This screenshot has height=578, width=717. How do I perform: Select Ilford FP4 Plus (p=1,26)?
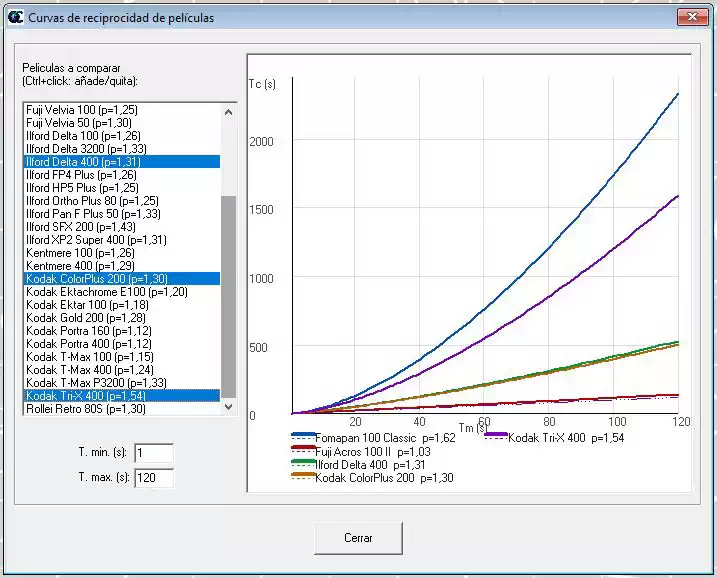[122, 175]
